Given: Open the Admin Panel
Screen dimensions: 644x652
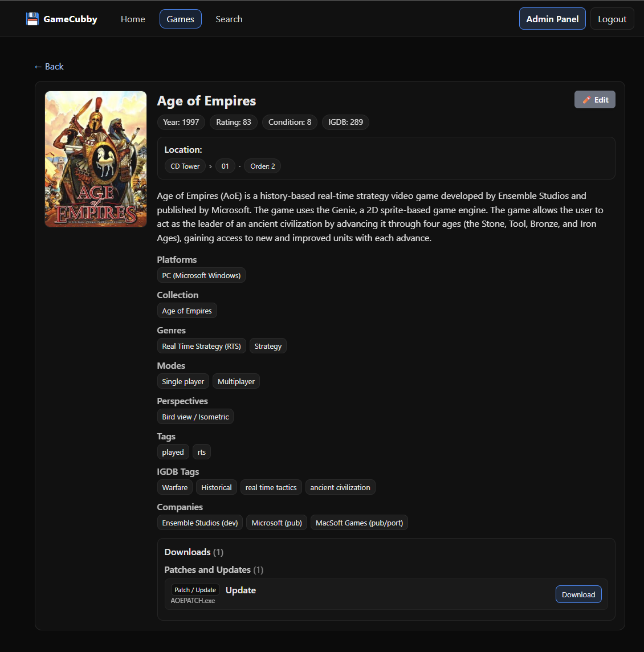Looking at the screenshot, I should [552, 18].
